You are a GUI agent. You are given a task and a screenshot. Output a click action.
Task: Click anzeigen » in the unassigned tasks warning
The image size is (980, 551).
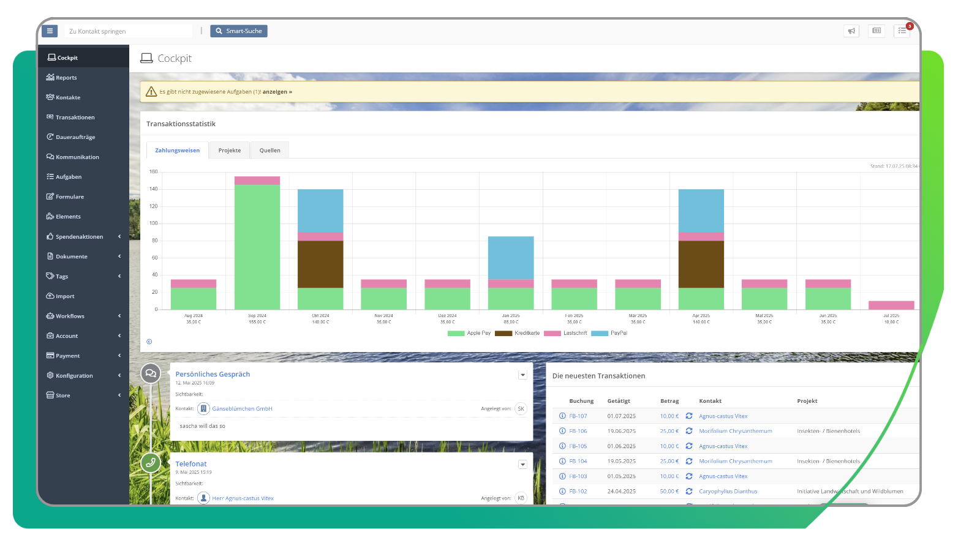point(277,91)
